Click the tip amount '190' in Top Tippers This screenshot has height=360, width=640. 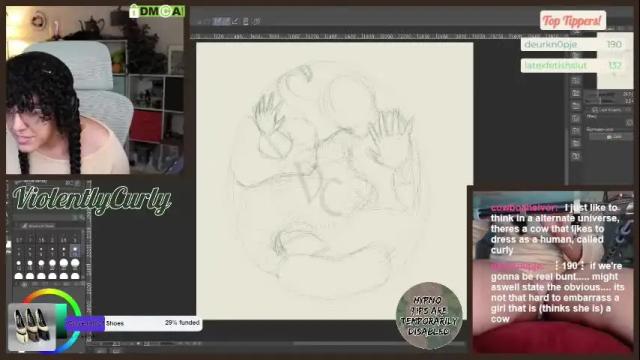tap(614, 44)
